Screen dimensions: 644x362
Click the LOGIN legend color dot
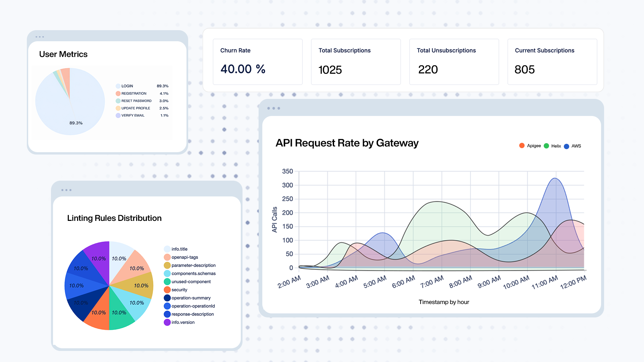pyautogui.click(x=118, y=86)
